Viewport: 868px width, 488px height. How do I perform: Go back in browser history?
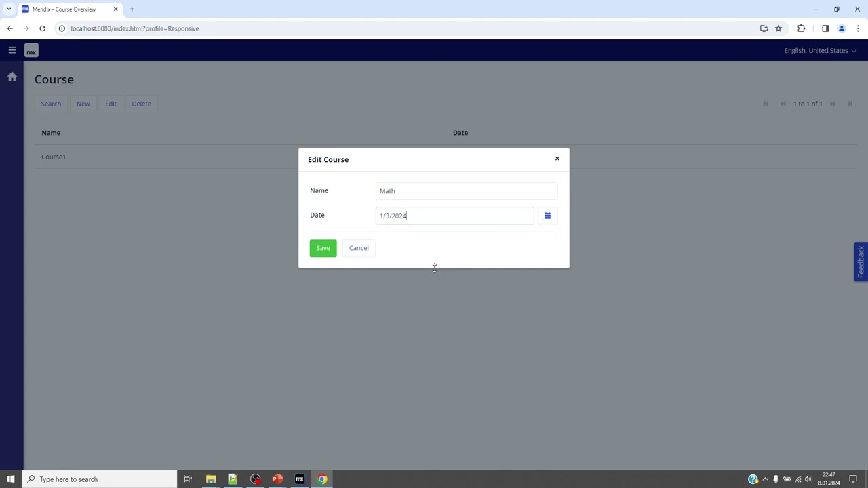(9, 28)
